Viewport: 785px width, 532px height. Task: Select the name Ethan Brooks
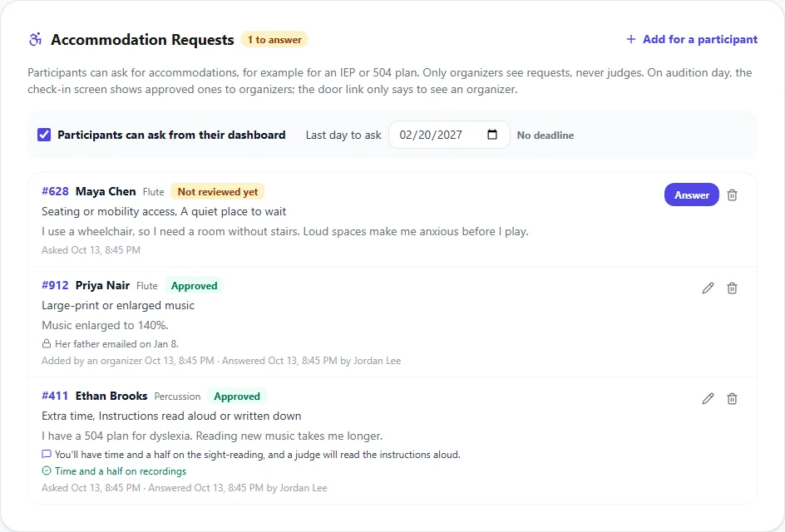111,396
